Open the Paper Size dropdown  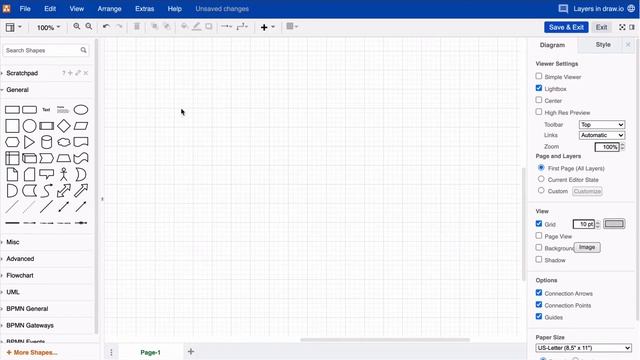pyautogui.click(x=584, y=348)
